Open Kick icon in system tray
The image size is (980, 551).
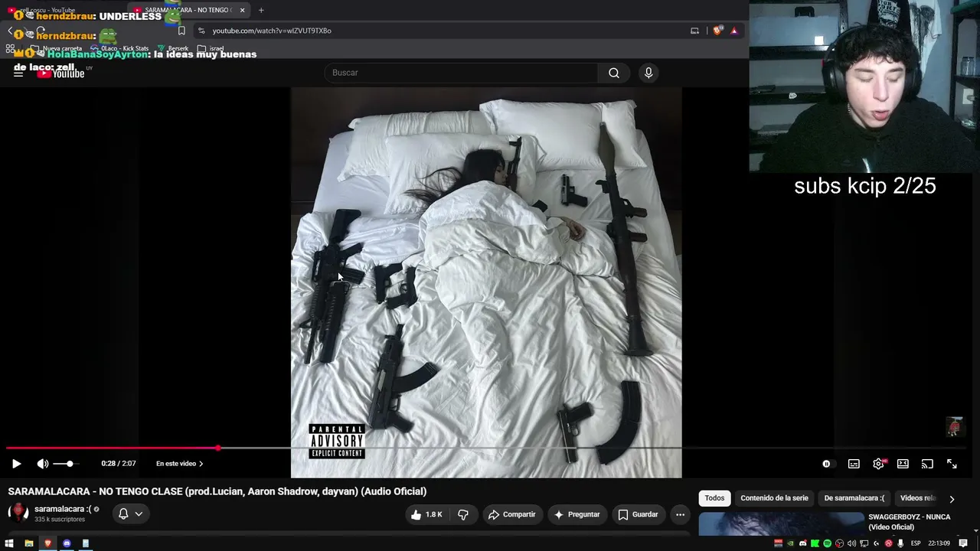tap(815, 543)
